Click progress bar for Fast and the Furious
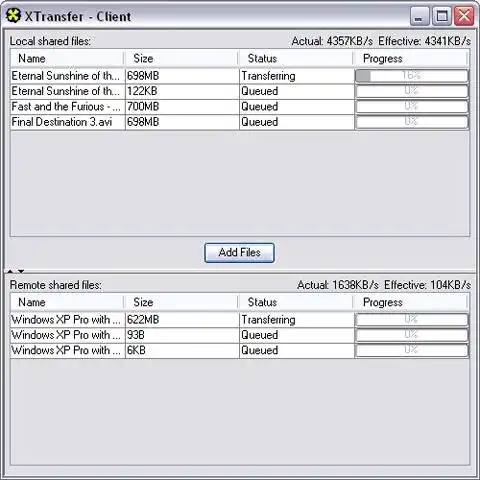This screenshot has width=480, height=480. (412, 106)
